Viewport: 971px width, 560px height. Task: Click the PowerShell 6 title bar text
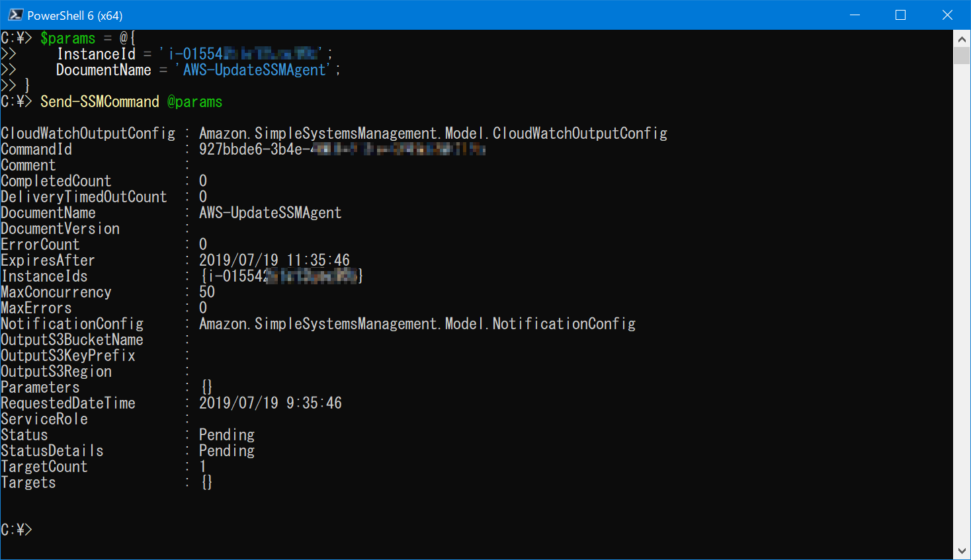(75, 14)
